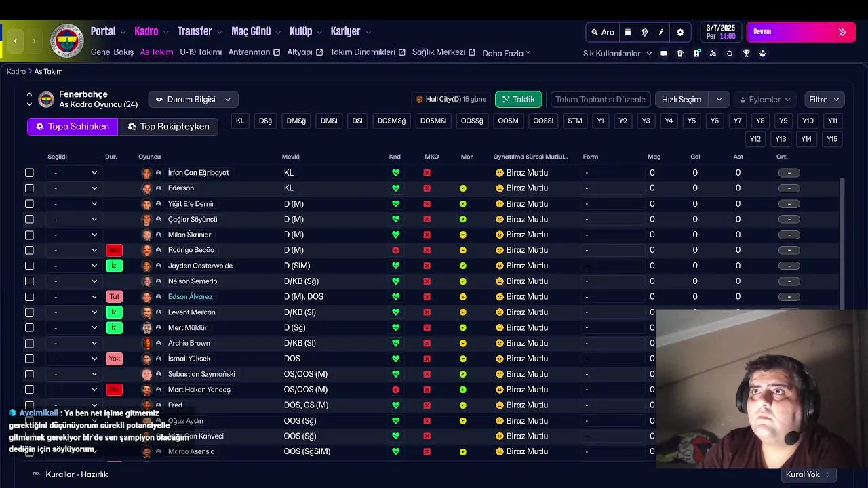The height and width of the screenshot is (488, 868).
Task: Expand the Sık Kullanılanlar dropdown
Action: click(x=617, y=53)
